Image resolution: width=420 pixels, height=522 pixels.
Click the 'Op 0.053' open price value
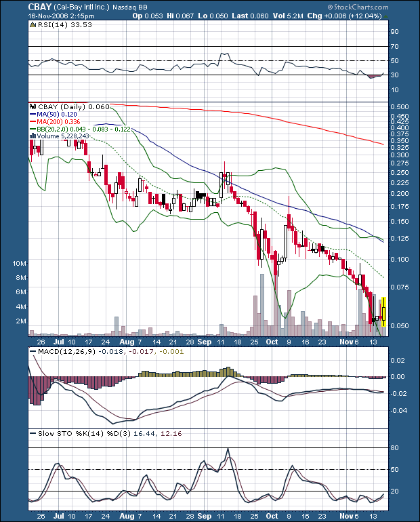pyautogui.click(x=148, y=16)
